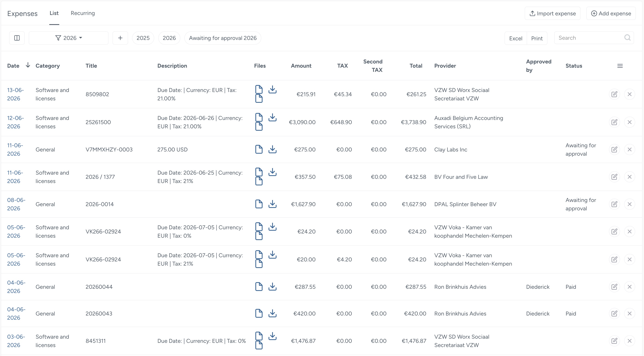Edit the Auxadi Belgium Accounting expense
The height and width of the screenshot is (356, 644).
(x=614, y=122)
